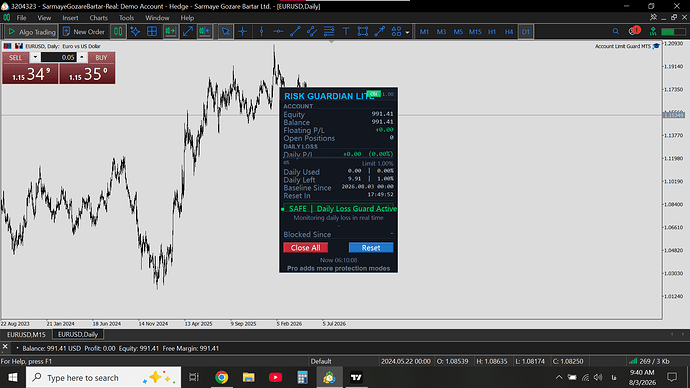690x388 pixels.
Task: Select the Fibonacci retracement lines tool
Action: click(329, 32)
